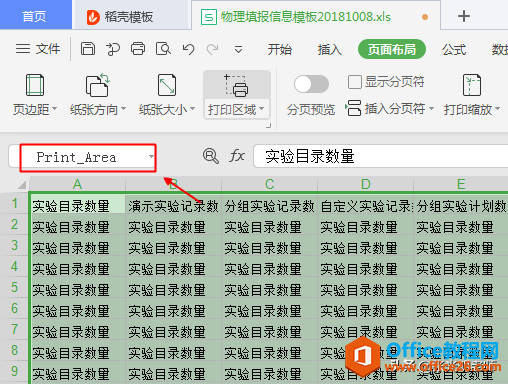Click cell E1 分组实验计划数
The width and height of the screenshot is (508, 384).
point(461,204)
